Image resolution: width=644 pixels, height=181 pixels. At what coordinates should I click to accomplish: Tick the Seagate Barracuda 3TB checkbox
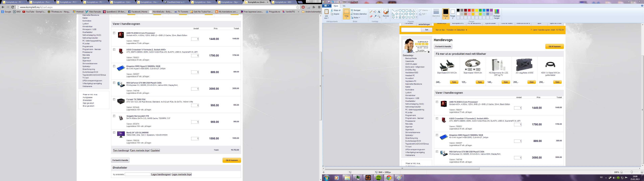click(x=114, y=116)
